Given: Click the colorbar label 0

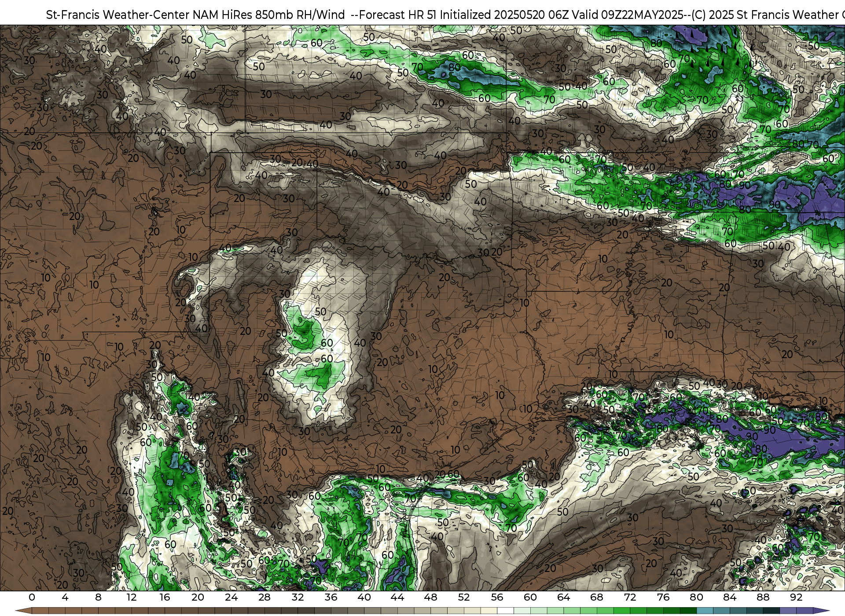Looking at the screenshot, I should [32, 598].
